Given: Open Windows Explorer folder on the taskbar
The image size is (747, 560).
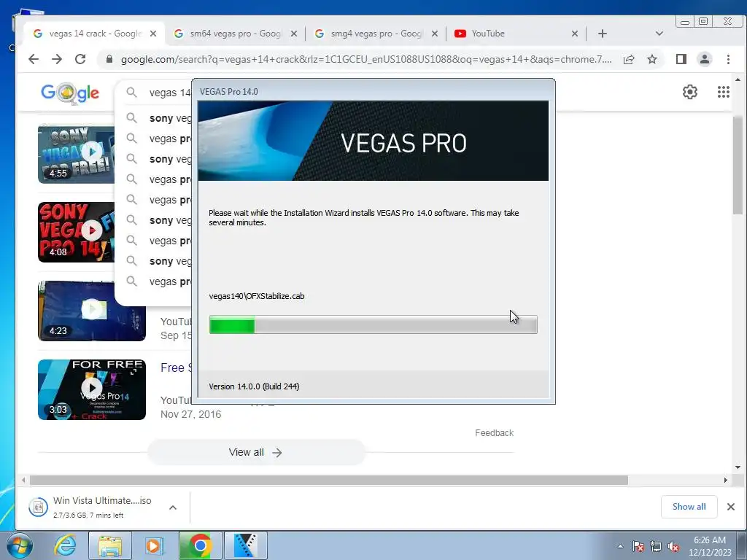Looking at the screenshot, I should (x=111, y=545).
